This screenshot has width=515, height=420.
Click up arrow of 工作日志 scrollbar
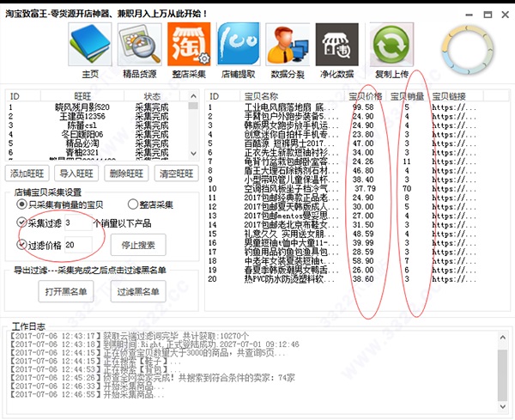click(502, 338)
